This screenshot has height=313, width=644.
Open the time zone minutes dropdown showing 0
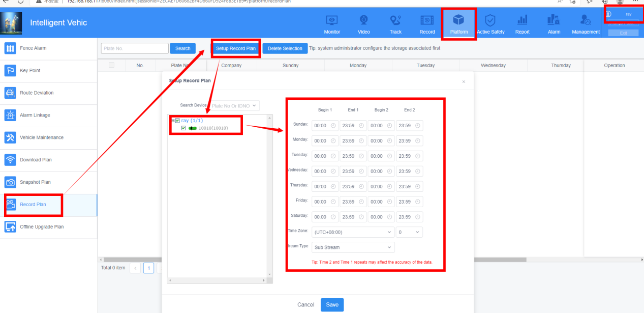click(409, 232)
